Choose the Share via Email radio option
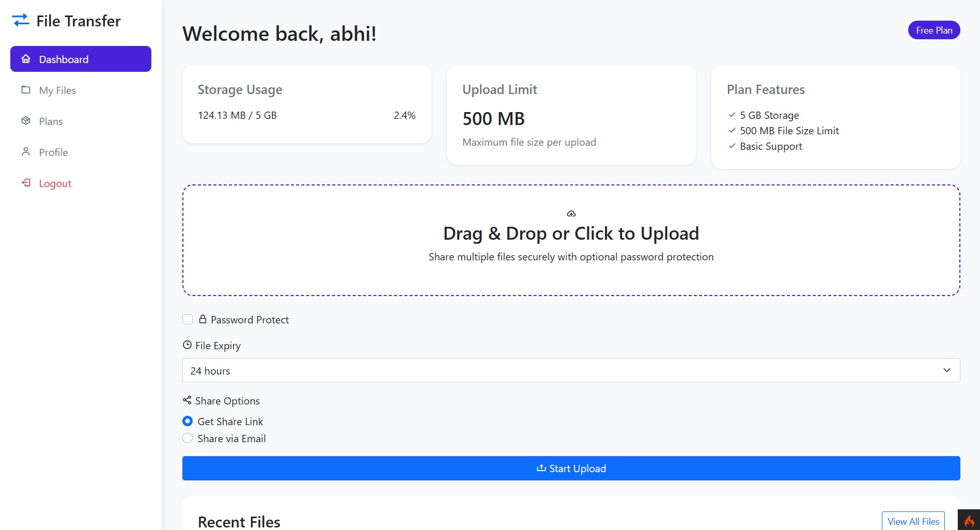 tap(188, 438)
